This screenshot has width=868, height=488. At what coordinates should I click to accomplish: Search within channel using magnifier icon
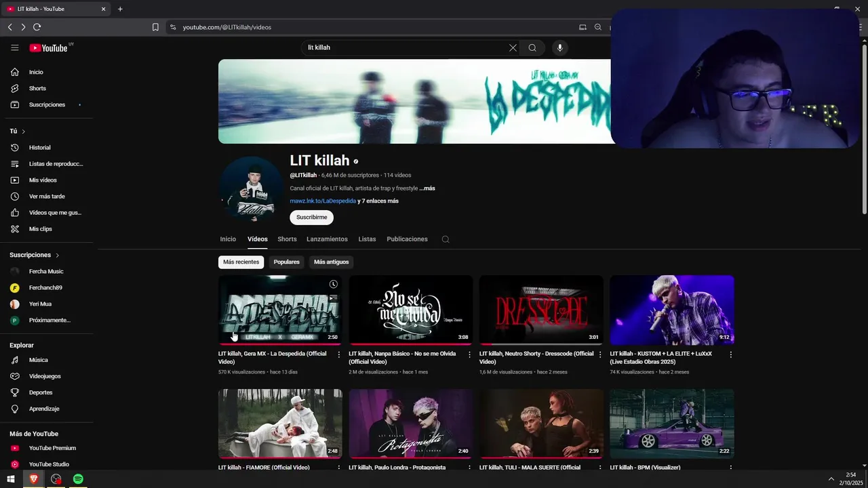tap(446, 239)
